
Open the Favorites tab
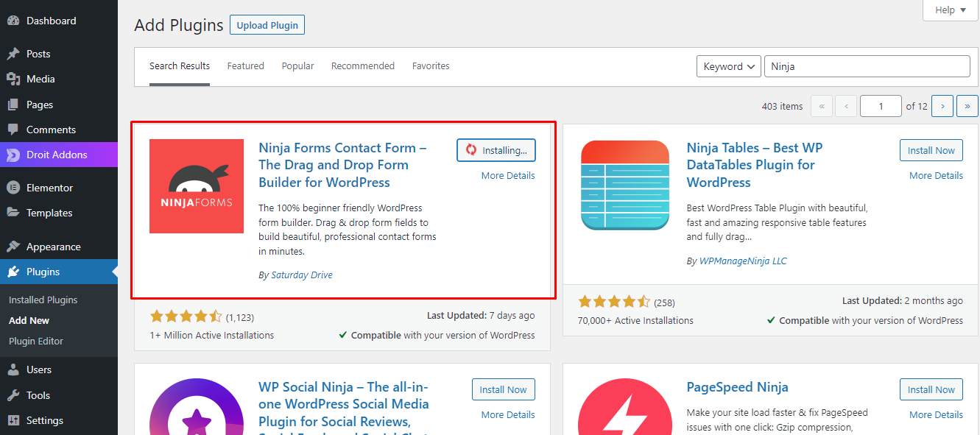tap(431, 66)
